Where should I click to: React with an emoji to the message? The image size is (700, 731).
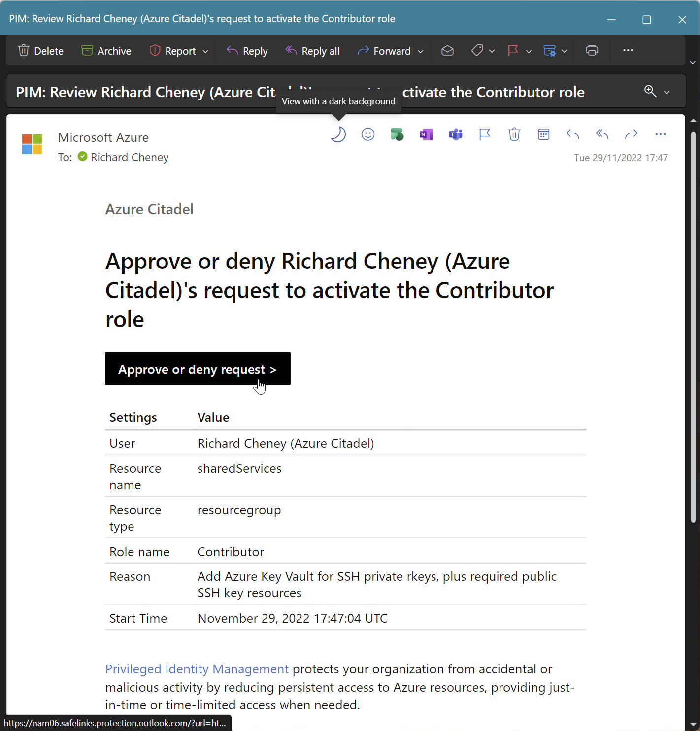[368, 134]
